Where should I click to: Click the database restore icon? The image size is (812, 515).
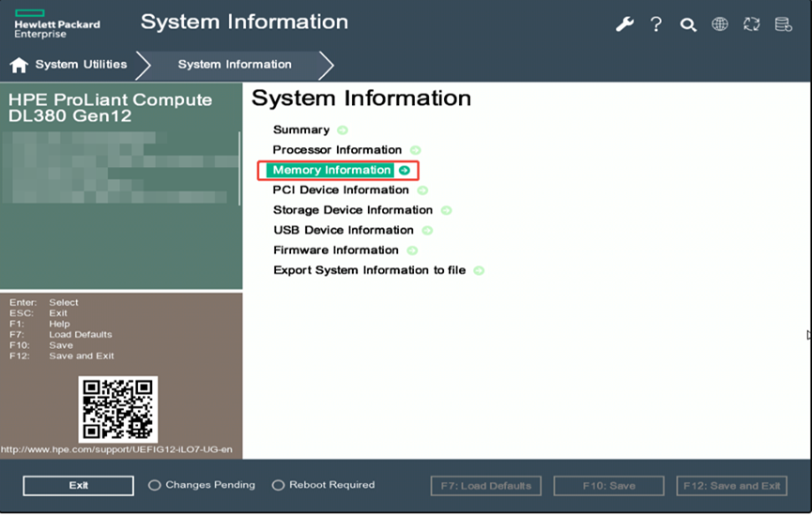click(783, 24)
